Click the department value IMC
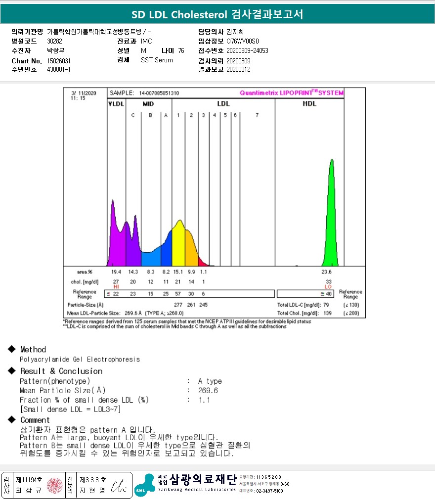The image size is (435, 504). (x=146, y=41)
